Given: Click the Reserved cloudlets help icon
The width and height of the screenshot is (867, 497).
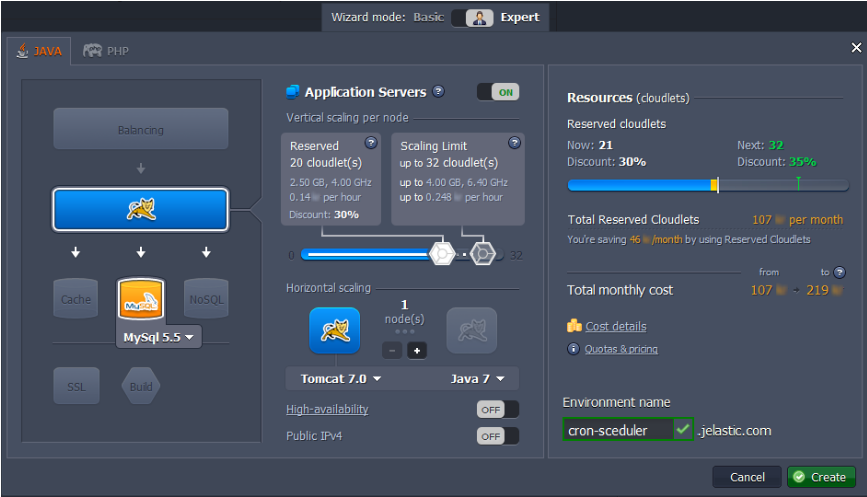Looking at the screenshot, I should pyautogui.click(x=371, y=143).
